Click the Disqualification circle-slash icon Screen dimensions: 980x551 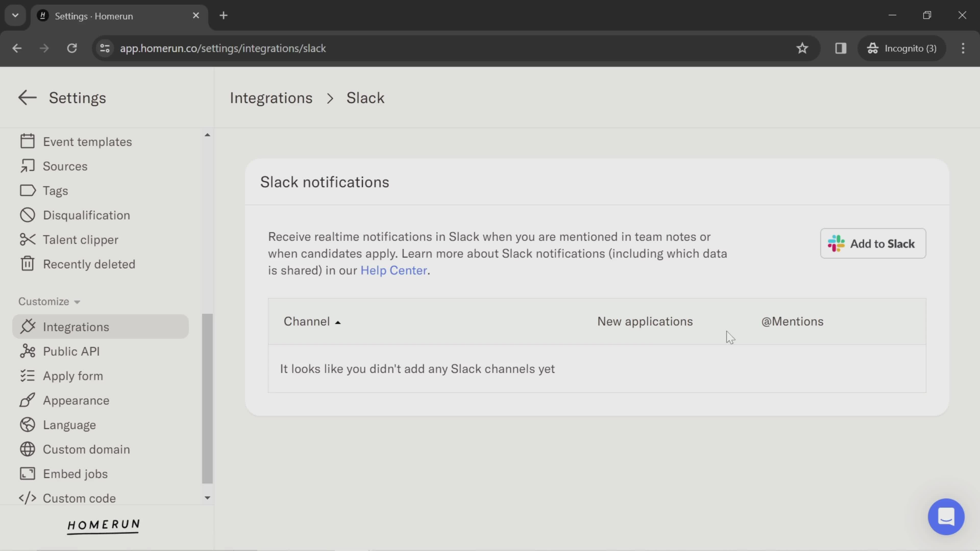27,215
